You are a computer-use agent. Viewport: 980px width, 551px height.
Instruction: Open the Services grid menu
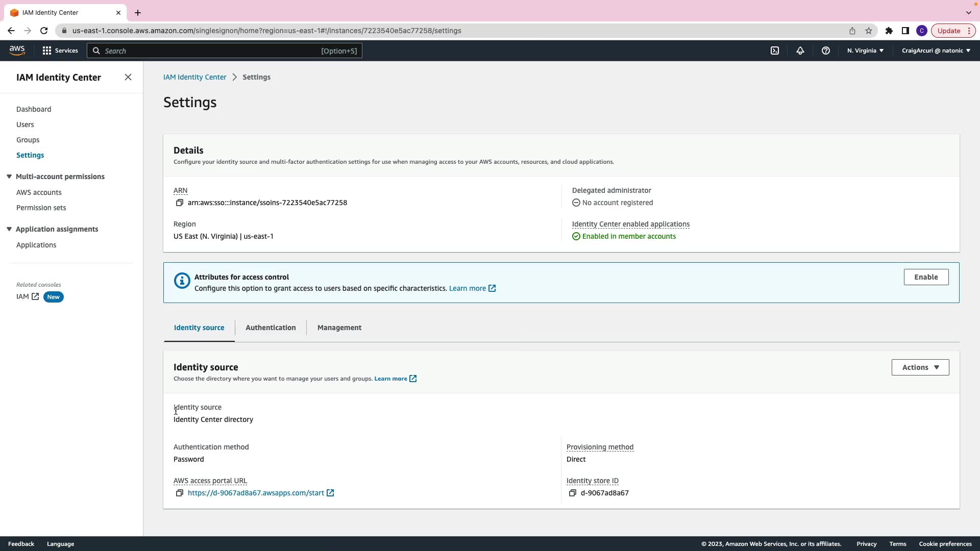point(60,51)
